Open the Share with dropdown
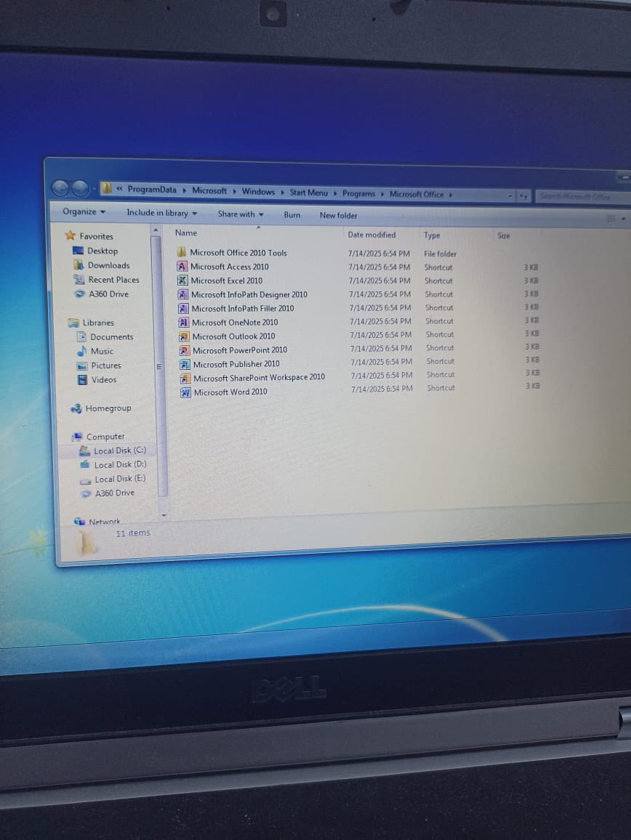The image size is (631, 840). click(x=240, y=214)
